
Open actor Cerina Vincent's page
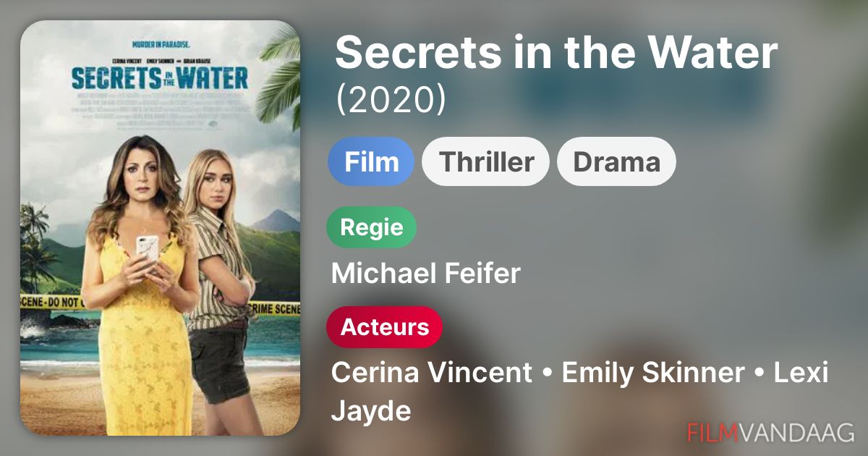click(432, 373)
